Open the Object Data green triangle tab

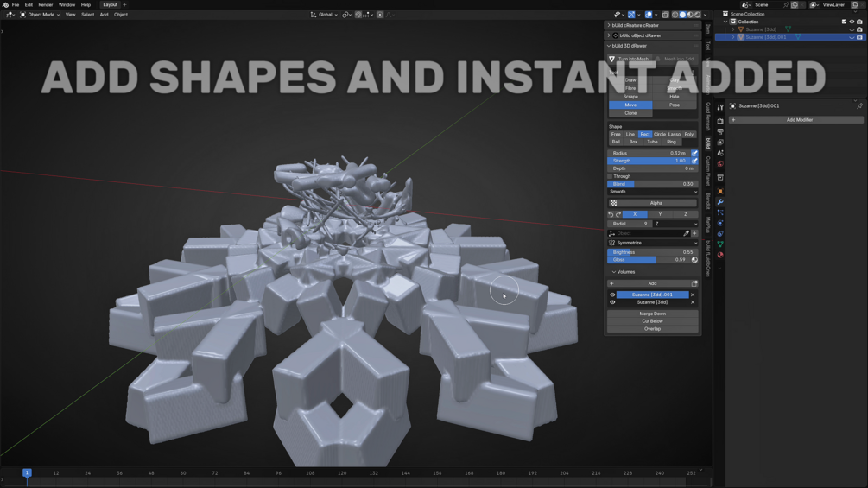[x=720, y=244]
